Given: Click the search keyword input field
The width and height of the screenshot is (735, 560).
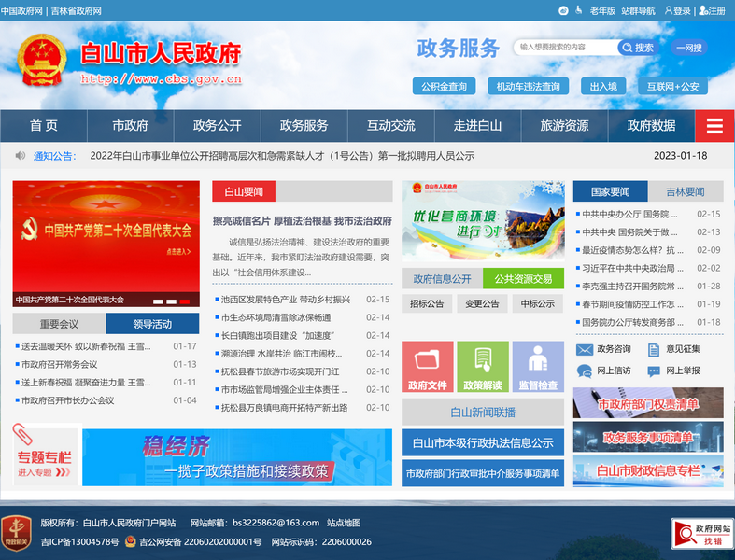Looking at the screenshot, I should coord(565,48).
